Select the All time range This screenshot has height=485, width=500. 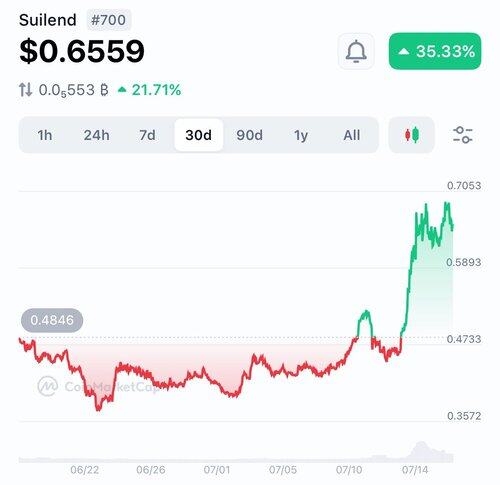click(352, 135)
